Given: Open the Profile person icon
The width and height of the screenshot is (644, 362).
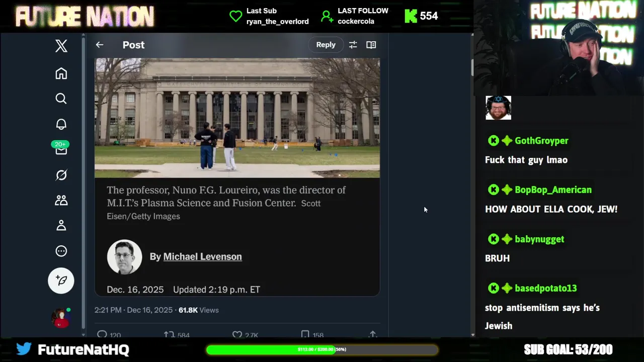Looking at the screenshot, I should pyautogui.click(x=61, y=226).
